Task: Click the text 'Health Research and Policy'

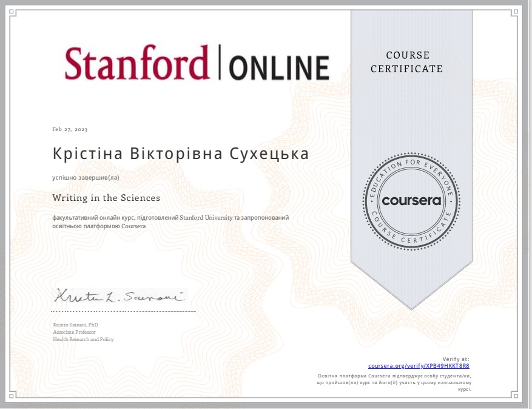Action: coord(83,339)
